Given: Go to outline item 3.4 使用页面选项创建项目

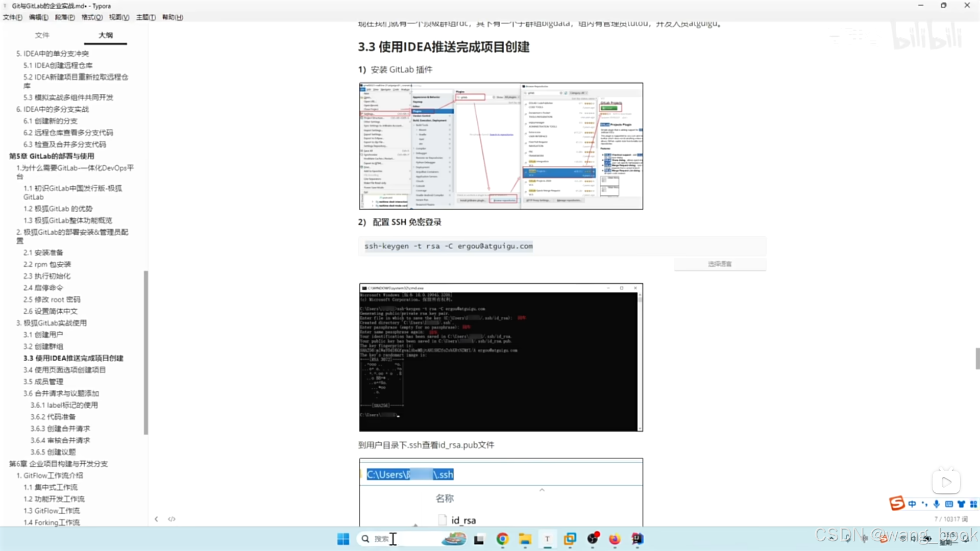Looking at the screenshot, I should click(64, 370).
